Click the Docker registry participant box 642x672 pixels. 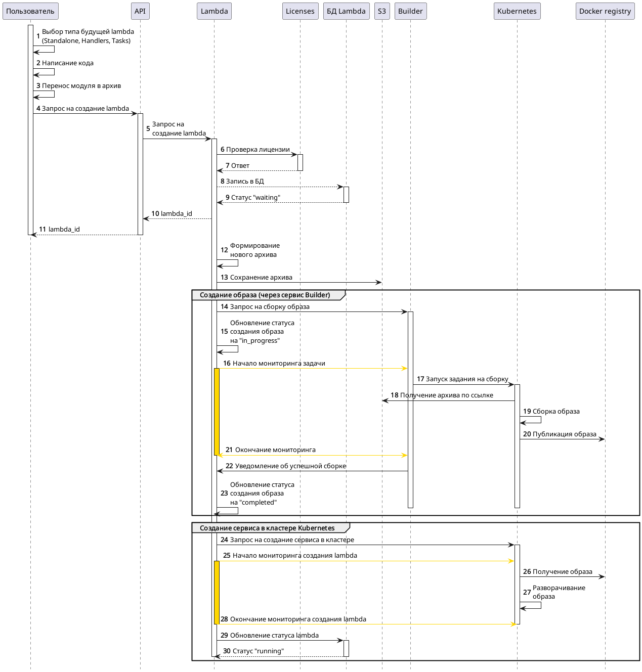tap(605, 11)
